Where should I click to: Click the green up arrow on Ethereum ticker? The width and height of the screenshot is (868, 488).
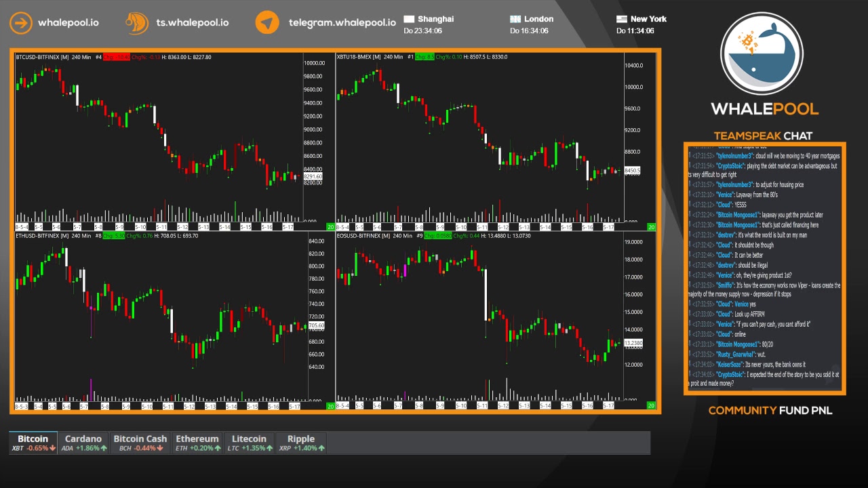coord(217,448)
